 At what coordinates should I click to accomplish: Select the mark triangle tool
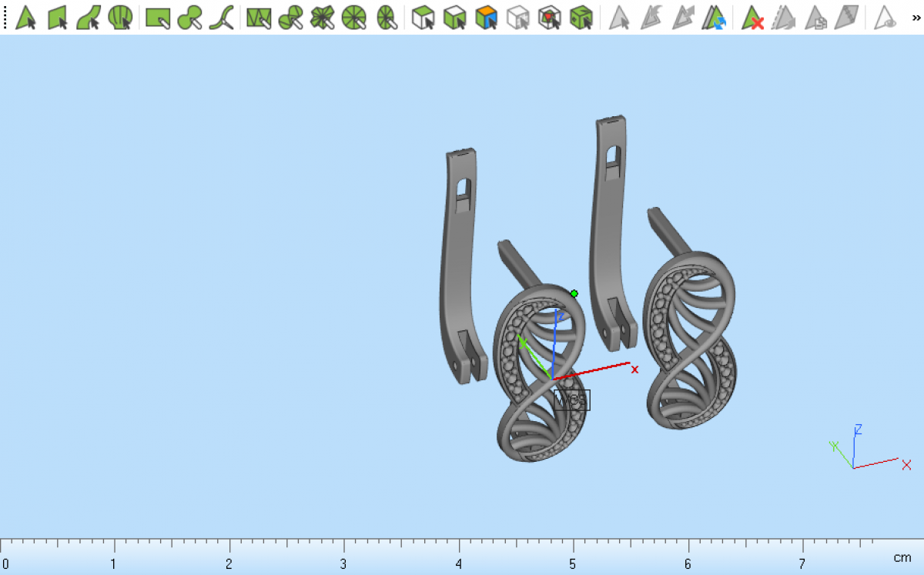pyautogui.click(x=26, y=17)
